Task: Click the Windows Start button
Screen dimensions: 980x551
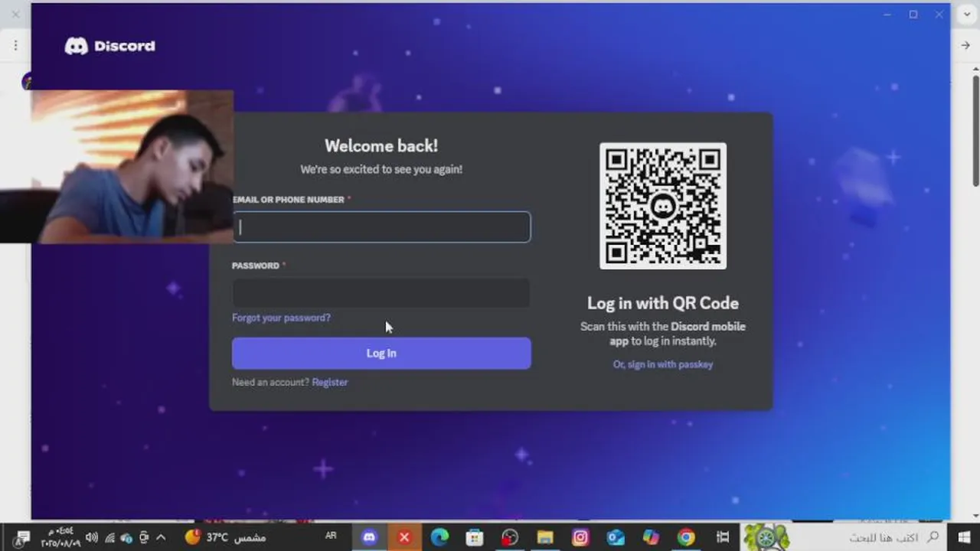Action: pos(962,537)
